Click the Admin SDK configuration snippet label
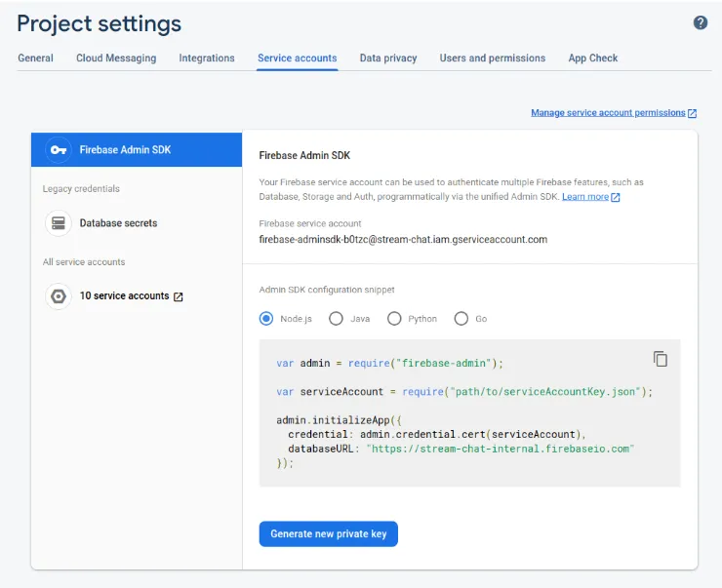The image size is (722, 588). tap(327, 290)
